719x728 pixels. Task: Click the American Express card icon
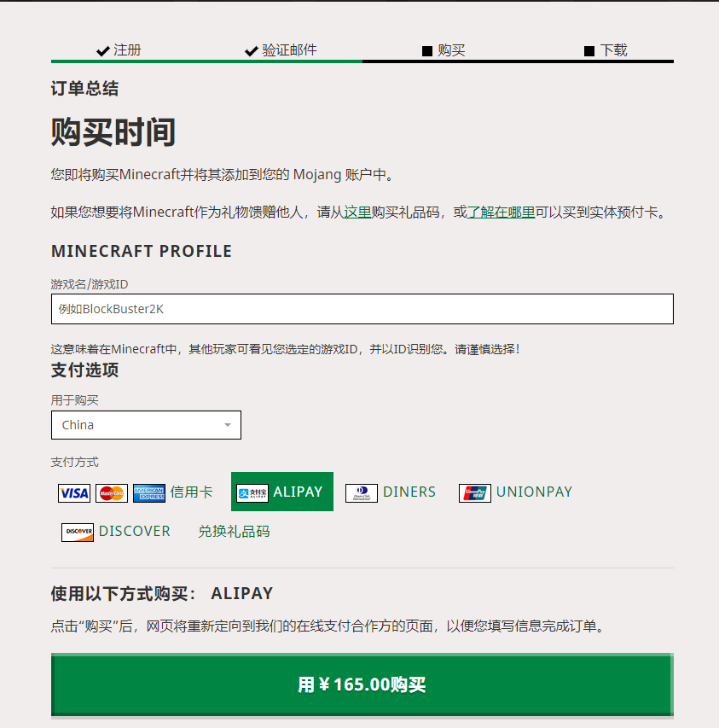click(149, 493)
